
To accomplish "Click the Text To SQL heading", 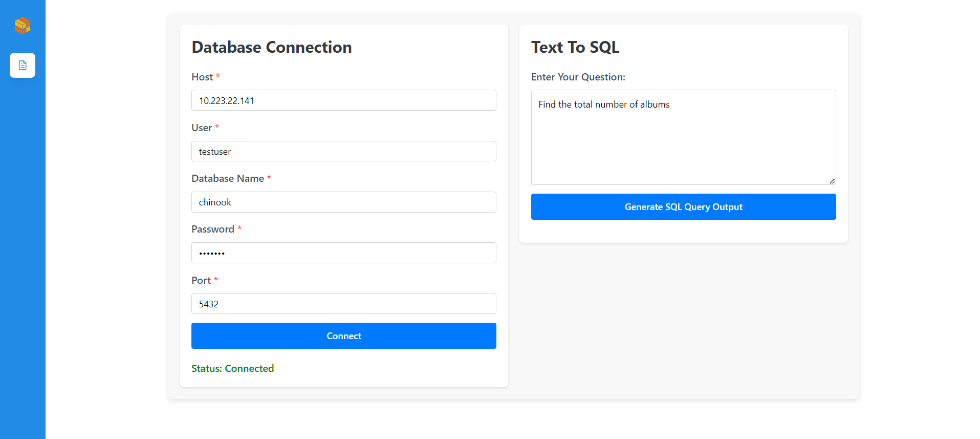I will (x=575, y=47).
